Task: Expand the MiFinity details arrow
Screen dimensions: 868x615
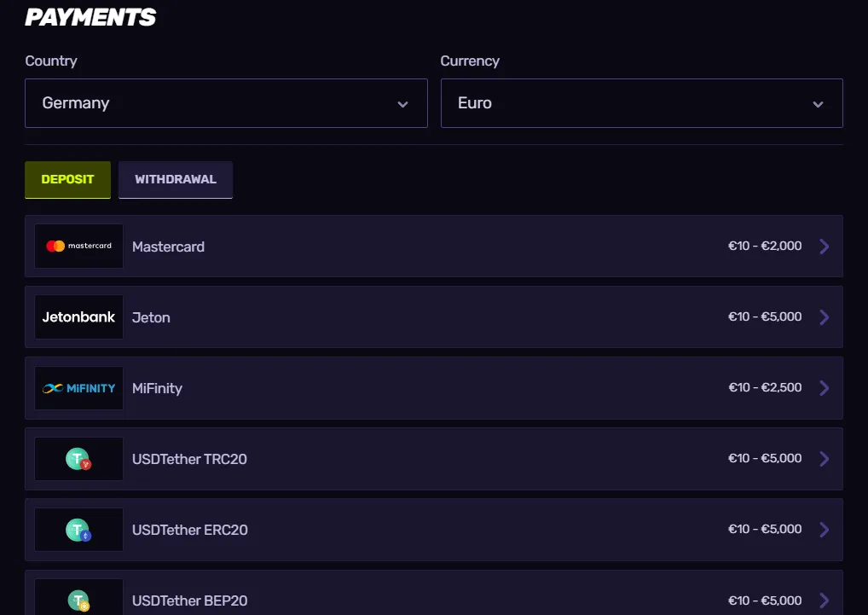Action: tap(824, 387)
